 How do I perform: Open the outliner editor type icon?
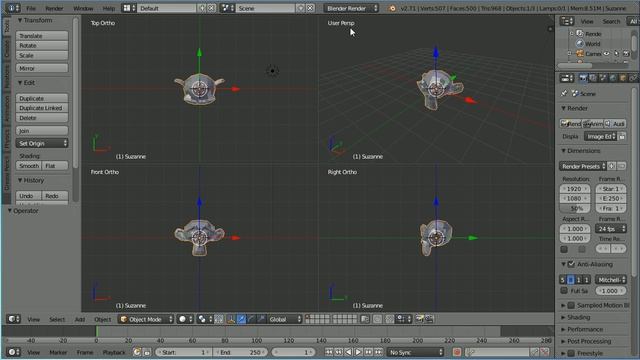pyautogui.click(x=567, y=21)
